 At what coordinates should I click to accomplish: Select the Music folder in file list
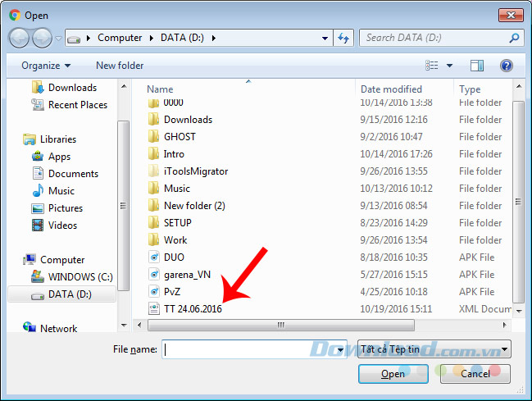(x=177, y=188)
